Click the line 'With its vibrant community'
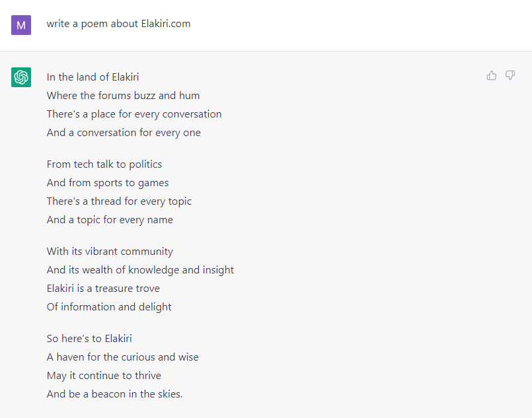Image resolution: width=532 pixels, height=418 pixels. pos(110,252)
